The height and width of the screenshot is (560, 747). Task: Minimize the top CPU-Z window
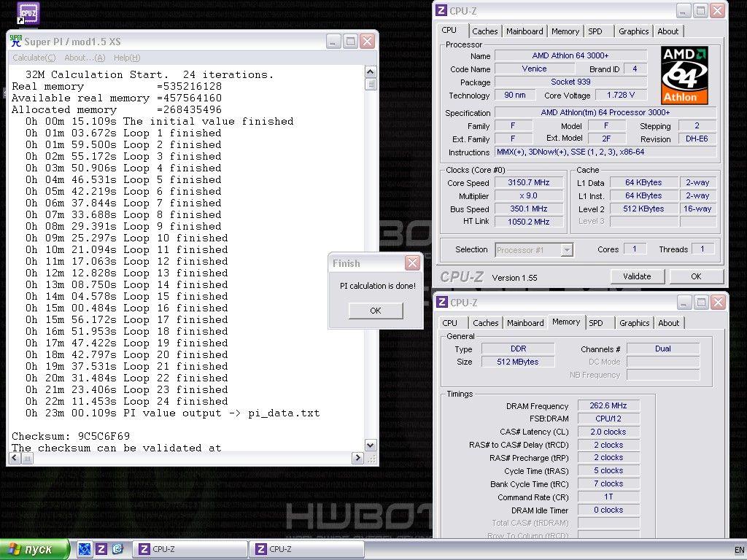pyautogui.click(x=683, y=10)
